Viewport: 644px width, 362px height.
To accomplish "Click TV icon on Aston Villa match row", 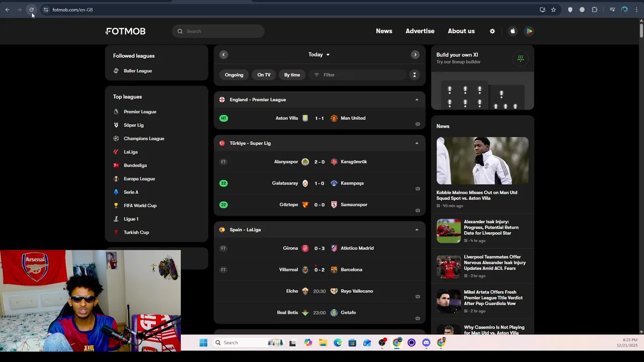I will pyautogui.click(x=418, y=124).
